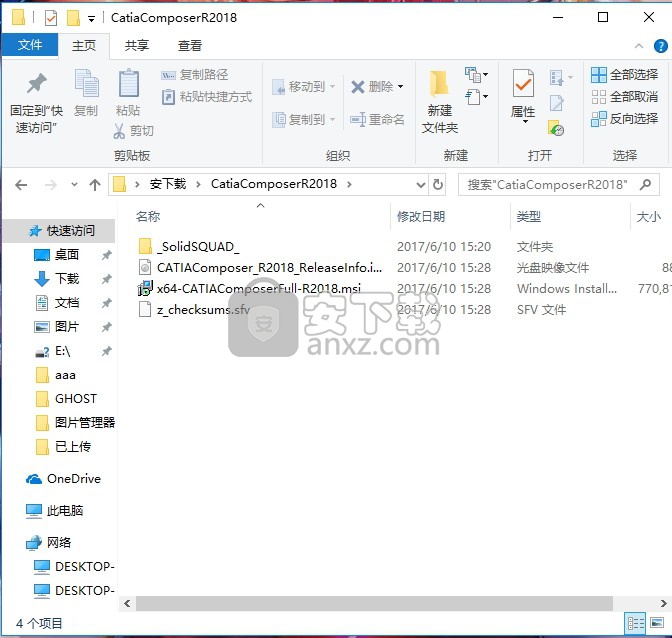Open the New item dropdown
The image size is (672, 638).
pyautogui.click(x=477, y=75)
